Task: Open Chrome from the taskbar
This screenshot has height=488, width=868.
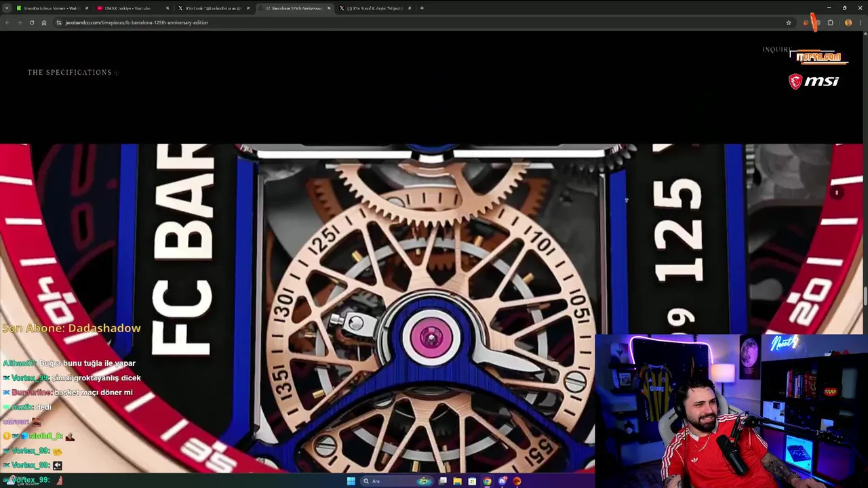Action: pos(487,481)
